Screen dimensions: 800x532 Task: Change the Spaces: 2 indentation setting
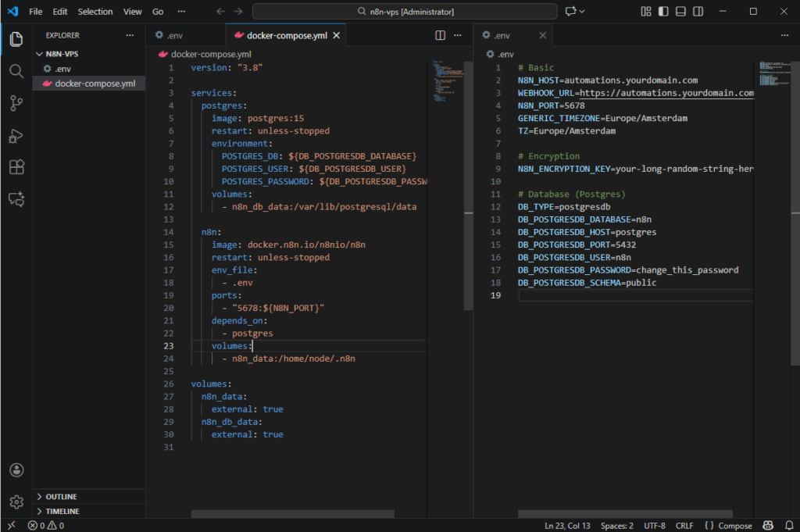[616, 525]
